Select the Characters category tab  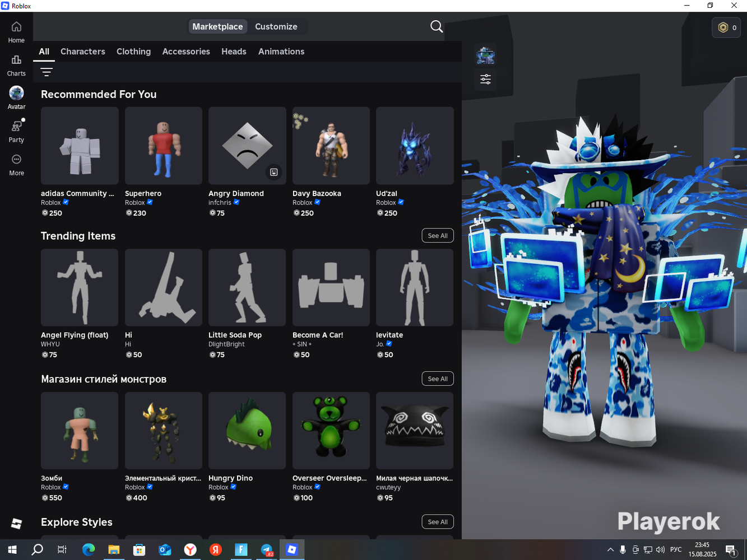click(83, 52)
